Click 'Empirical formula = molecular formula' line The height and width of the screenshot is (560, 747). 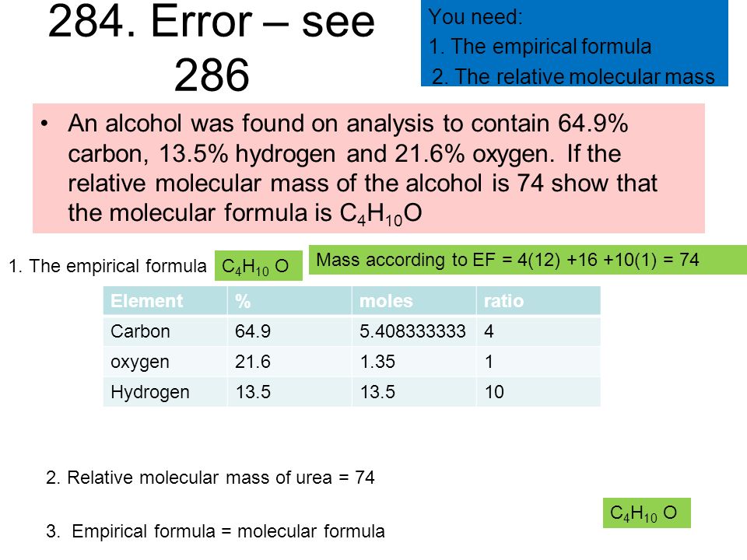[x=216, y=531]
